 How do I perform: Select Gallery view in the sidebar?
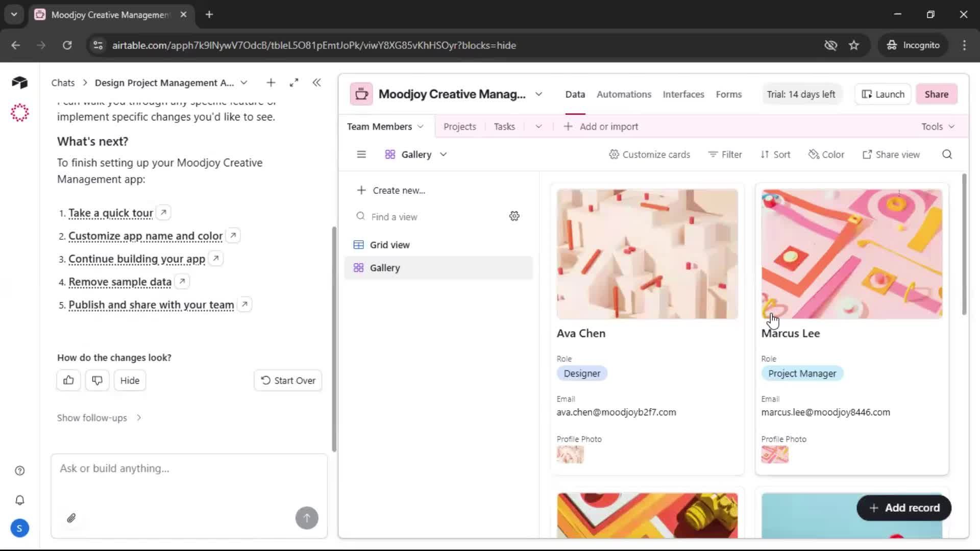[x=438, y=268]
